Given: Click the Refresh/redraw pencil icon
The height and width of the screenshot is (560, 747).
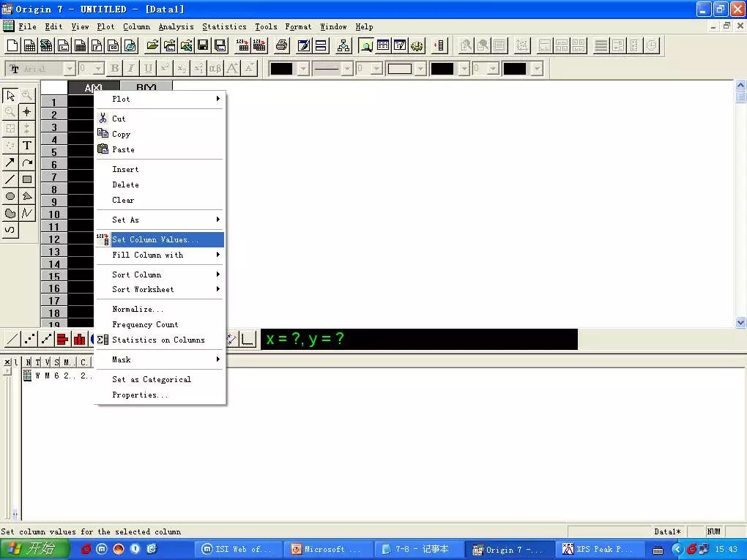Looking at the screenshot, I should [x=304, y=45].
